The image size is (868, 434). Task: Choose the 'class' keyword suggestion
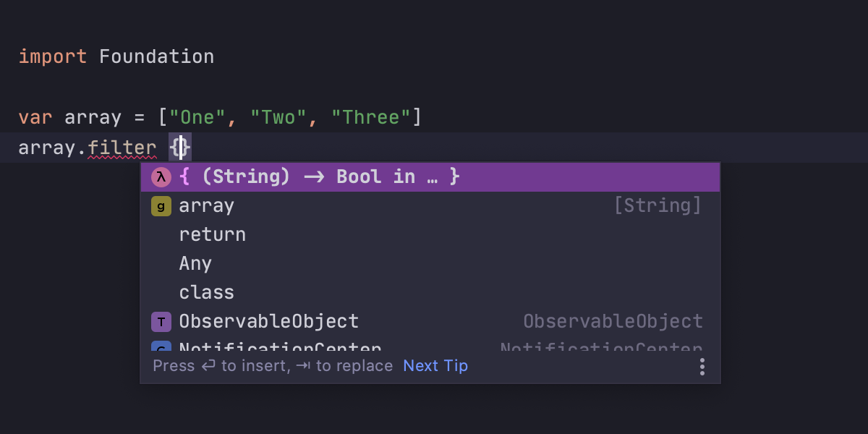(x=207, y=293)
